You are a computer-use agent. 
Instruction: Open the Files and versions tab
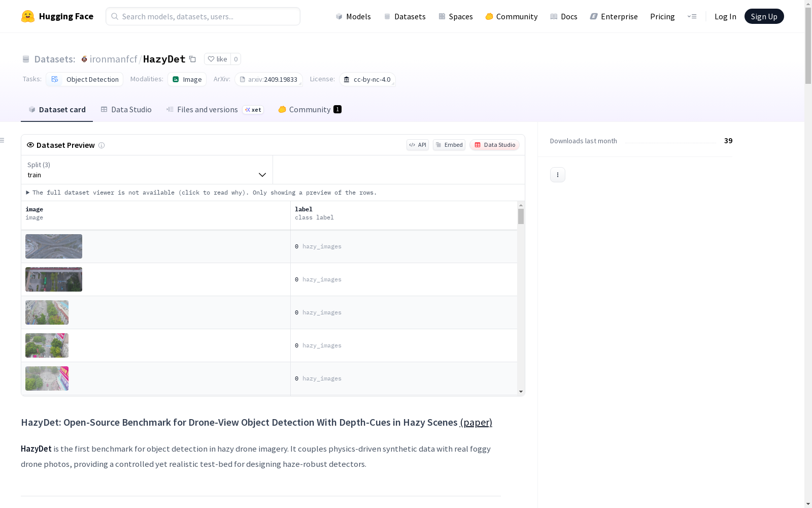pyautogui.click(x=215, y=110)
